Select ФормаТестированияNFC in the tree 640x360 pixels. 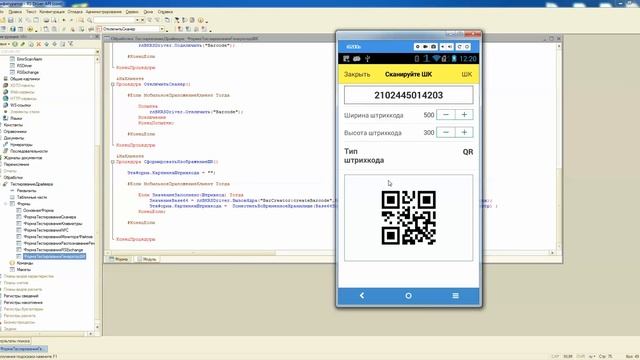click(46, 230)
